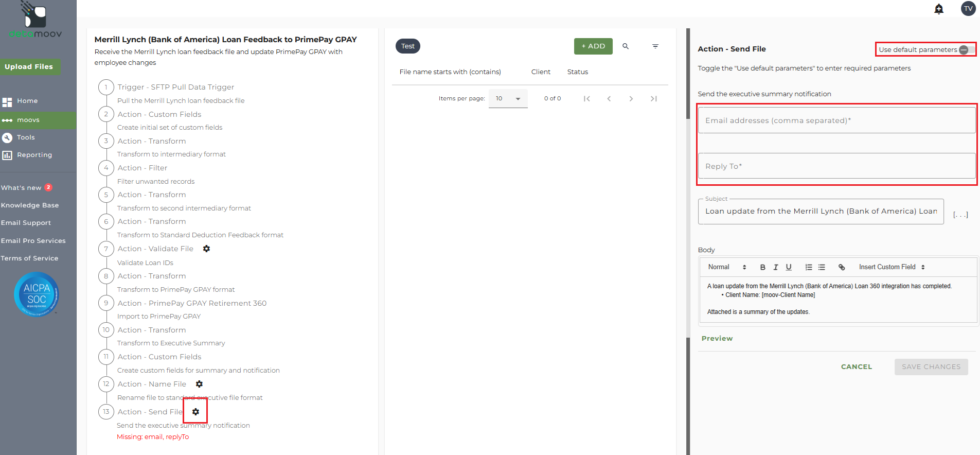Image resolution: width=980 pixels, height=455 pixels.
Task: Select step 1 Trigger - SFTP Pull Data Trigger
Action: click(x=175, y=87)
